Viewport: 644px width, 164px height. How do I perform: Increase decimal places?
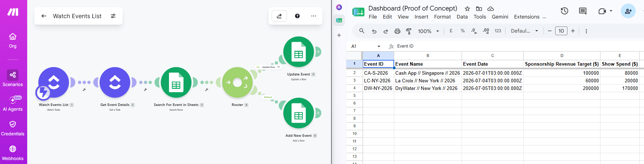coord(486,31)
